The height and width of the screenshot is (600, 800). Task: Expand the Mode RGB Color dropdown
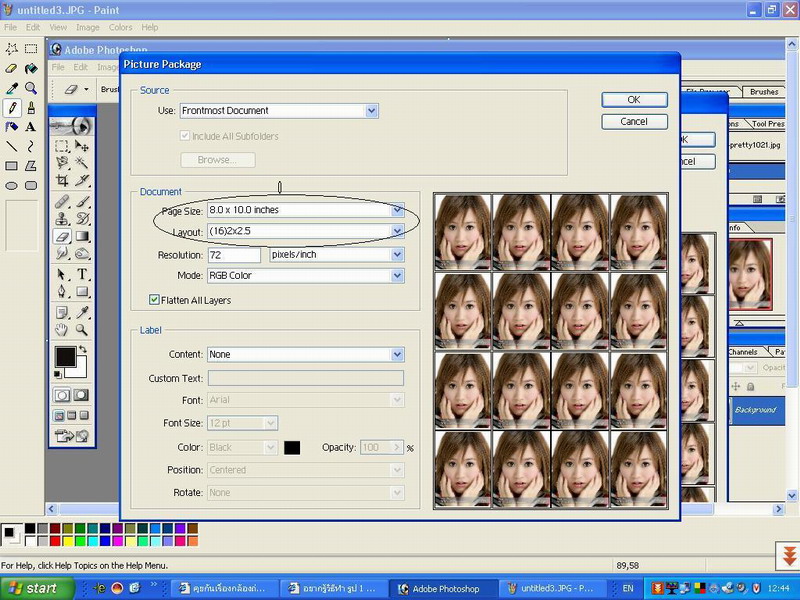click(398, 275)
